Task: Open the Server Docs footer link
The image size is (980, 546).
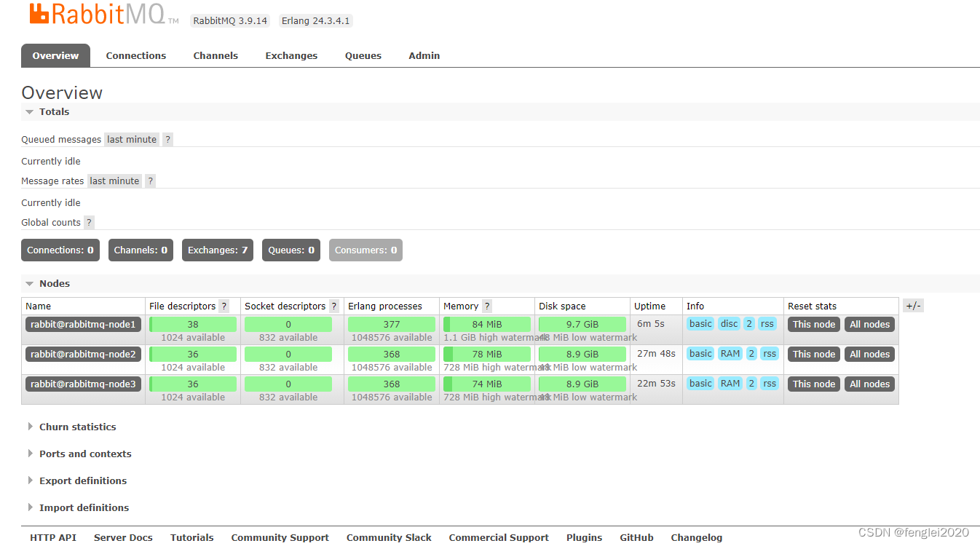Action: click(123, 538)
